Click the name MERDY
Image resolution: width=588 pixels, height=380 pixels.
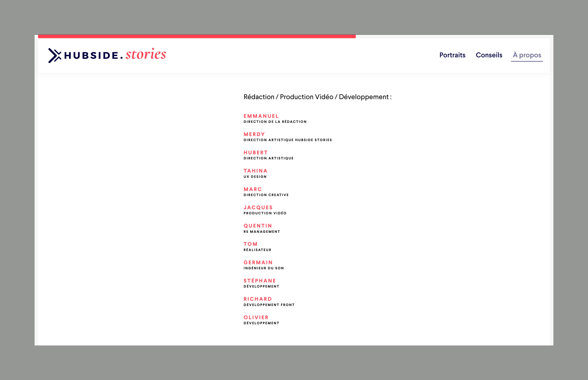tap(254, 134)
